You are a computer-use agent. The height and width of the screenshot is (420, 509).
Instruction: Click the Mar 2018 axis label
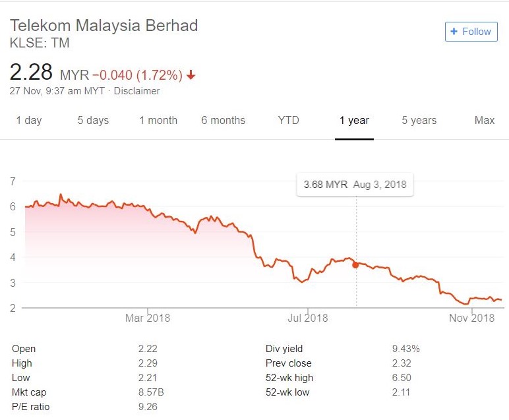[147, 318]
